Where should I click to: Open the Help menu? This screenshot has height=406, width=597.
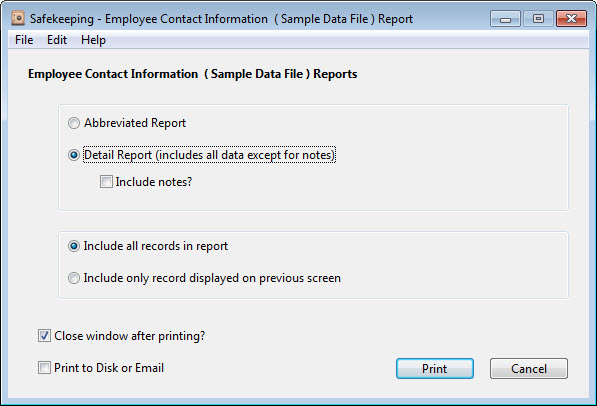click(93, 40)
